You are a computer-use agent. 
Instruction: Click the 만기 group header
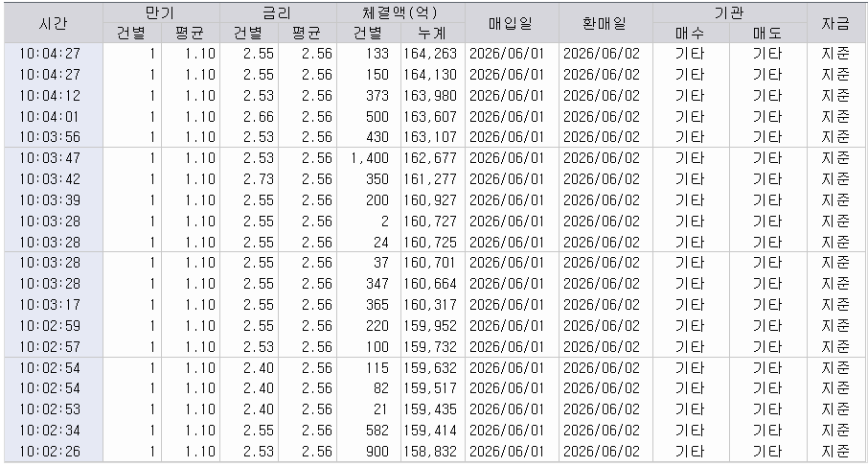(161, 12)
